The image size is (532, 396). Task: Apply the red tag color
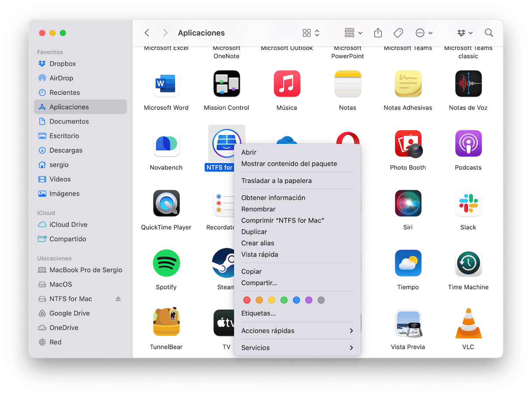click(x=247, y=300)
